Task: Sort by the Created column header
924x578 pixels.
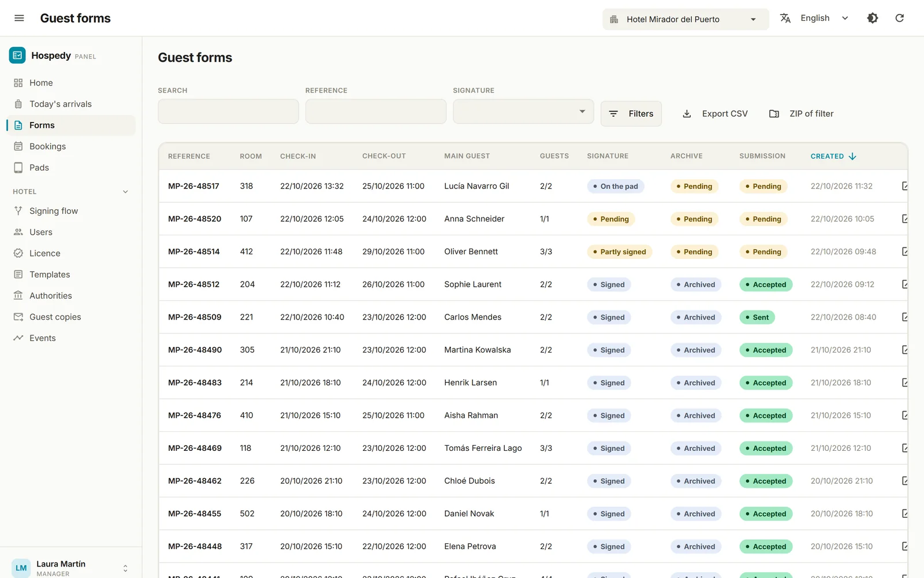Action: (833, 156)
